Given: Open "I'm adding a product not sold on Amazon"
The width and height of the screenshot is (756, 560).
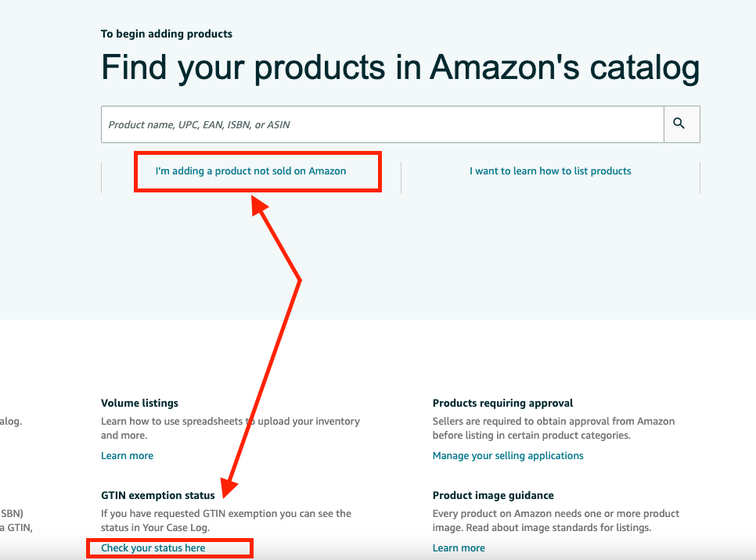Looking at the screenshot, I should pyautogui.click(x=250, y=171).
